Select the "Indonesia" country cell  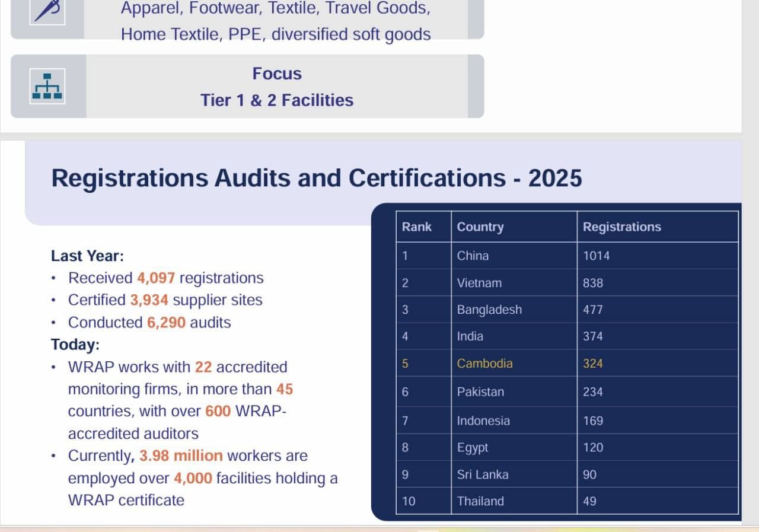point(483,421)
